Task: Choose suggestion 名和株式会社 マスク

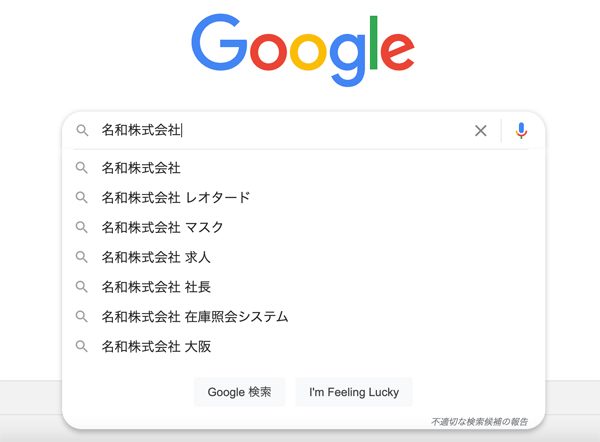Action: point(303,227)
